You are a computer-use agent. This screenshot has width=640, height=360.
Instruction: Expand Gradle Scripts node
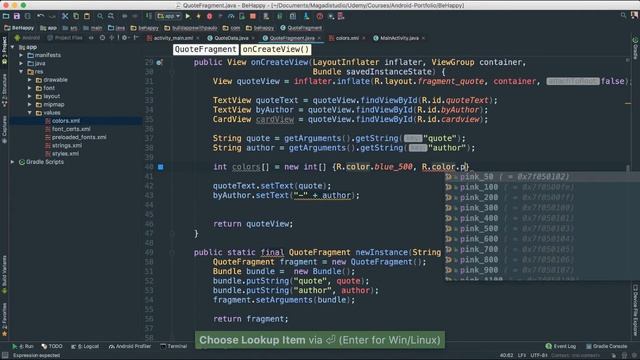click(x=13, y=162)
